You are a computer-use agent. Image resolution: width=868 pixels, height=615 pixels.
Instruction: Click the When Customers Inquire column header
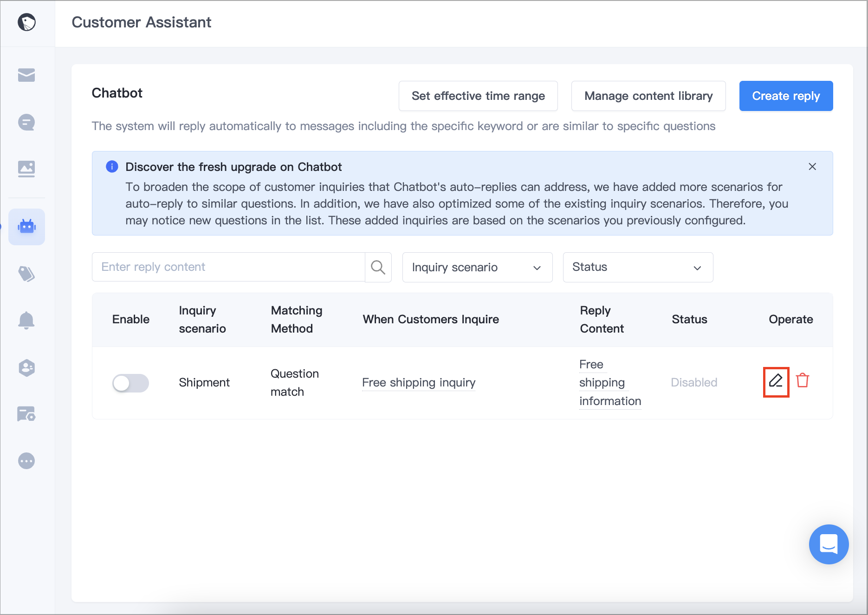click(x=431, y=319)
